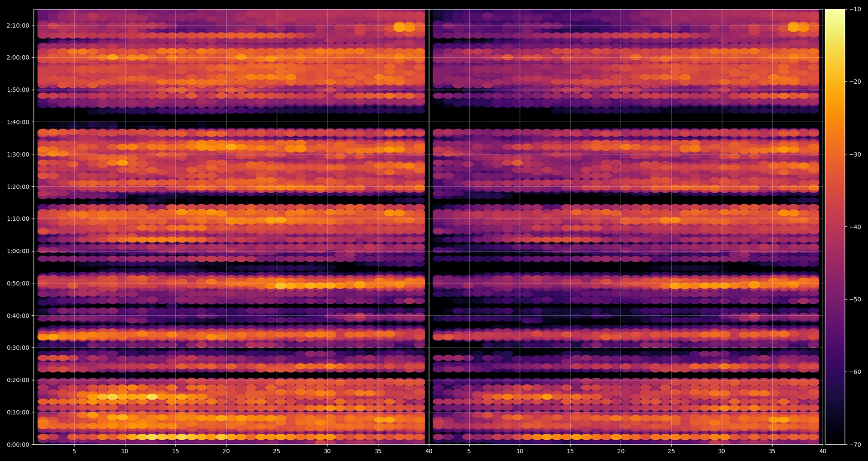Click x-axis label 15 under the right plot

click(571, 451)
